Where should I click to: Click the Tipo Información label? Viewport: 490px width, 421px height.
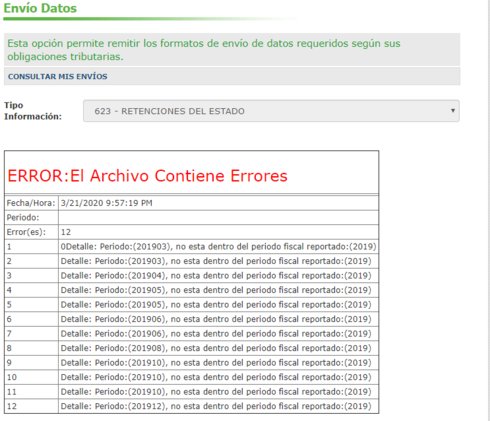(x=33, y=111)
